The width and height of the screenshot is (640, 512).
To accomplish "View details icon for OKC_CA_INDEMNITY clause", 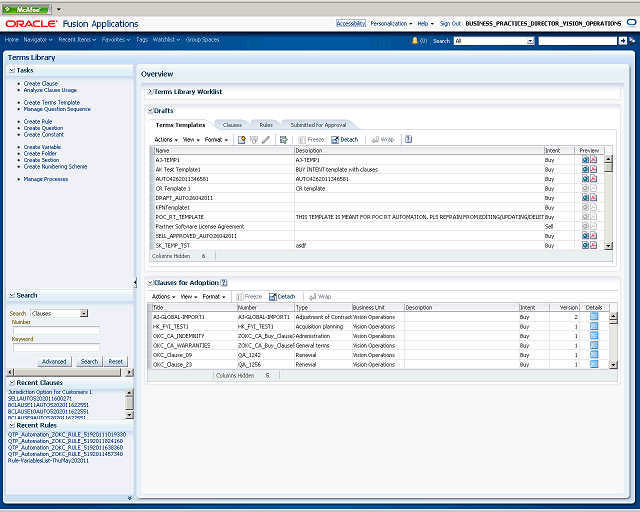I will pyautogui.click(x=594, y=336).
